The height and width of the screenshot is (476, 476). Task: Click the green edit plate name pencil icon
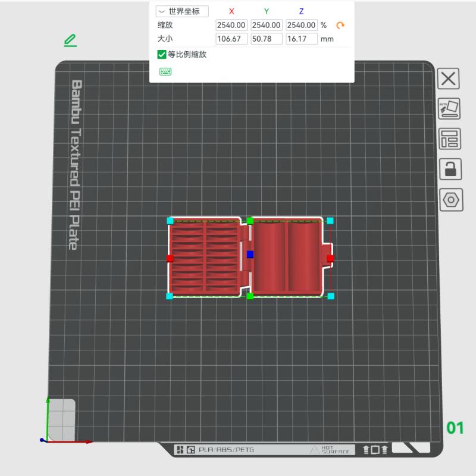pyautogui.click(x=70, y=40)
